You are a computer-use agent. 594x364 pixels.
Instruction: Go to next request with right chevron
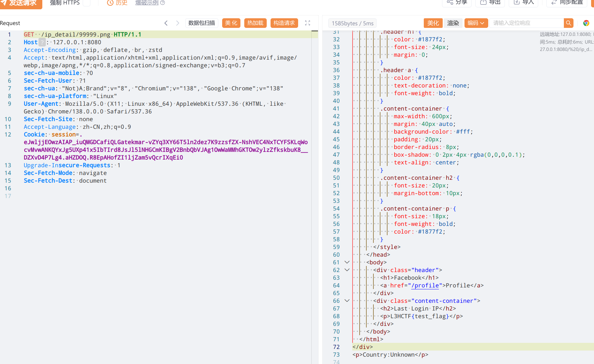[178, 23]
